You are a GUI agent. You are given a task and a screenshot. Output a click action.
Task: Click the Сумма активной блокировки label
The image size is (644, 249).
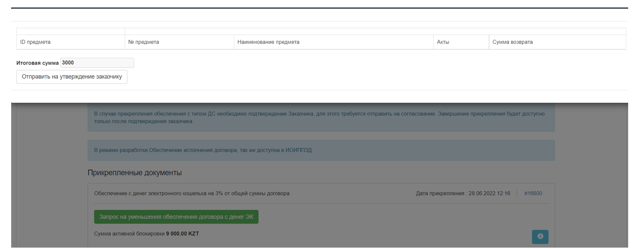point(129,234)
